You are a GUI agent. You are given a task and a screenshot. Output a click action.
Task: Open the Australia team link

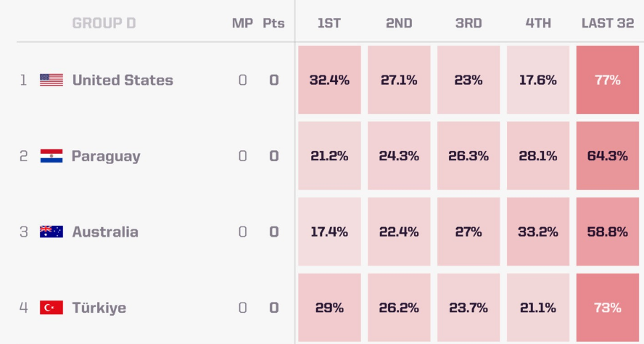pyautogui.click(x=105, y=232)
